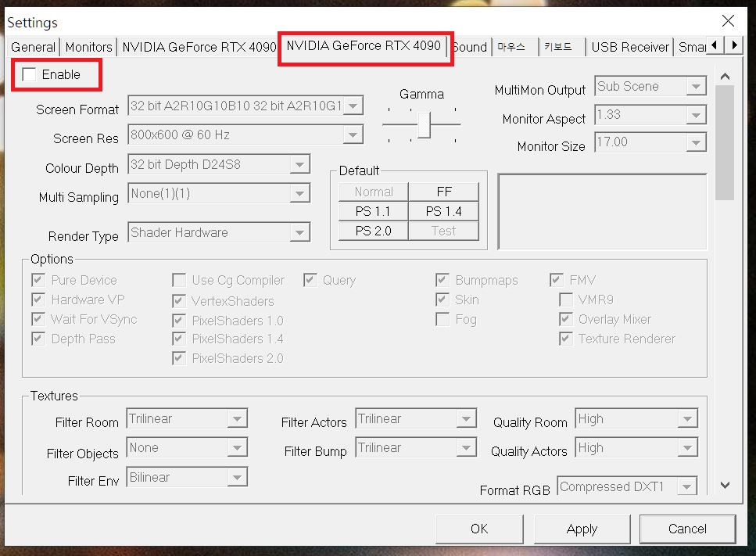Check the Use Cg Compiler option

(179, 280)
